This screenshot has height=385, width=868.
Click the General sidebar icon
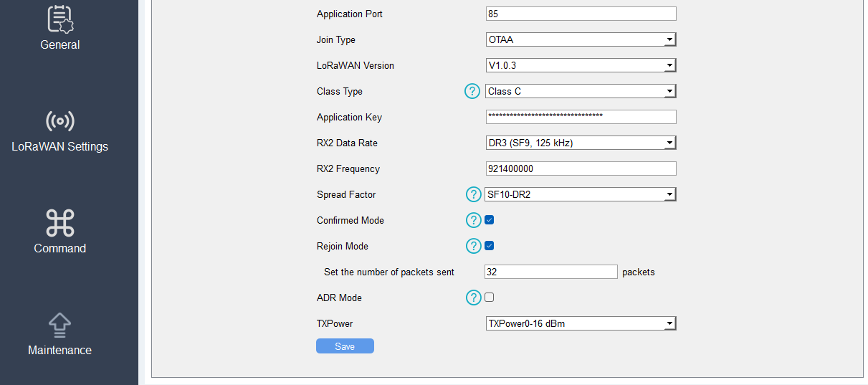click(x=60, y=19)
